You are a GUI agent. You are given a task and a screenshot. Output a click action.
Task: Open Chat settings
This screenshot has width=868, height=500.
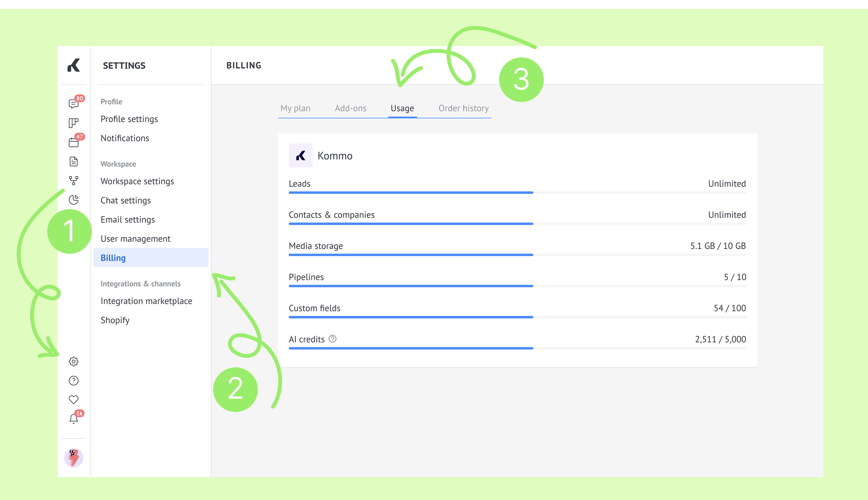pos(125,201)
